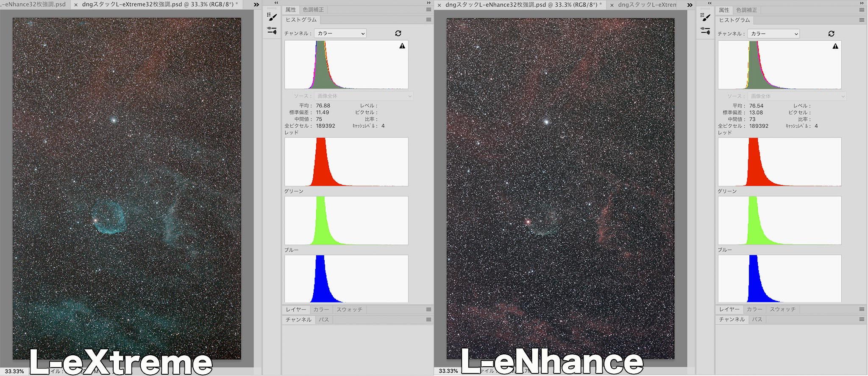The image size is (868, 376).
Task: Open the ソース dropdown in the L-eXtreme histogram panel
Action: point(363,96)
